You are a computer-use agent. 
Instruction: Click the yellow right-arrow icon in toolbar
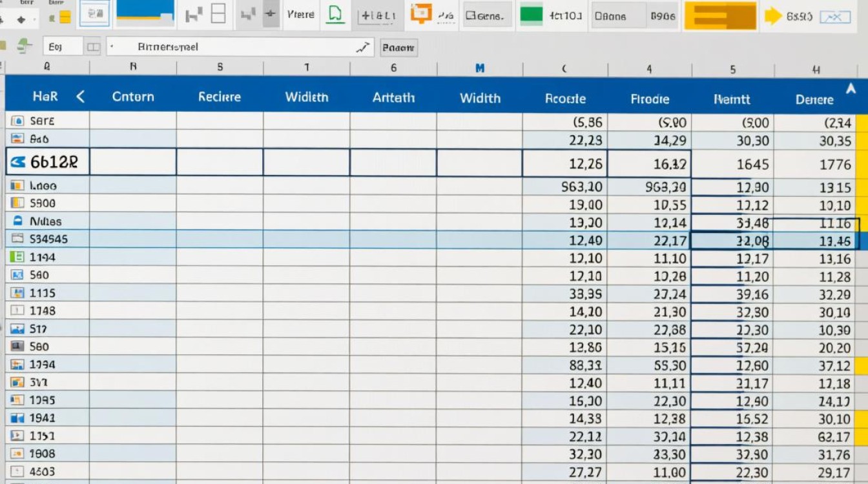772,16
